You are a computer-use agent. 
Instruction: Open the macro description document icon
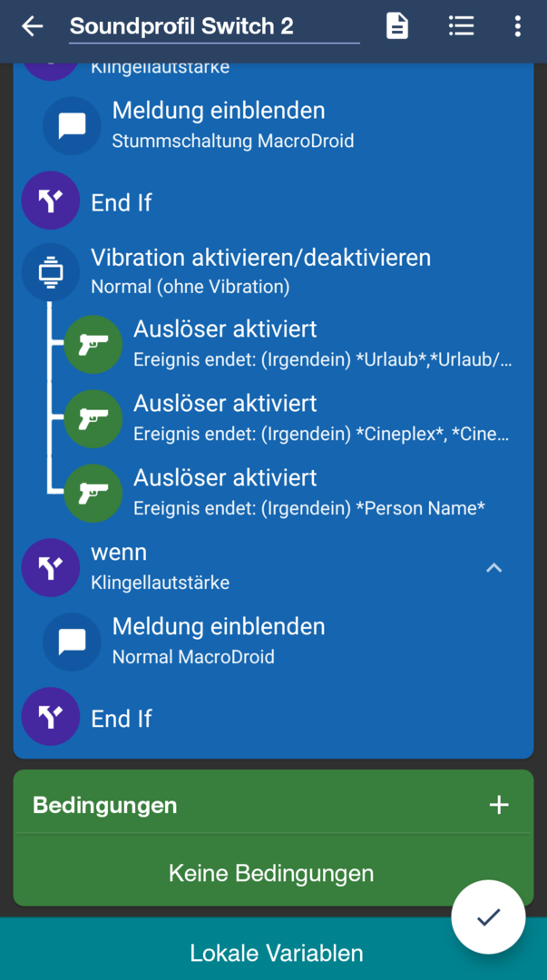pos(397,26)
